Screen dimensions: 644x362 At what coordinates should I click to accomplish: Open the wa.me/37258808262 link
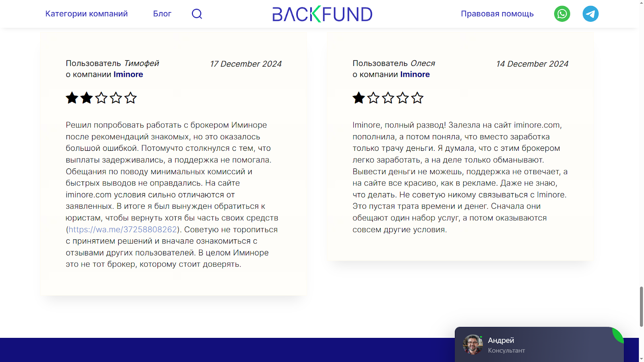coord(123,230)
